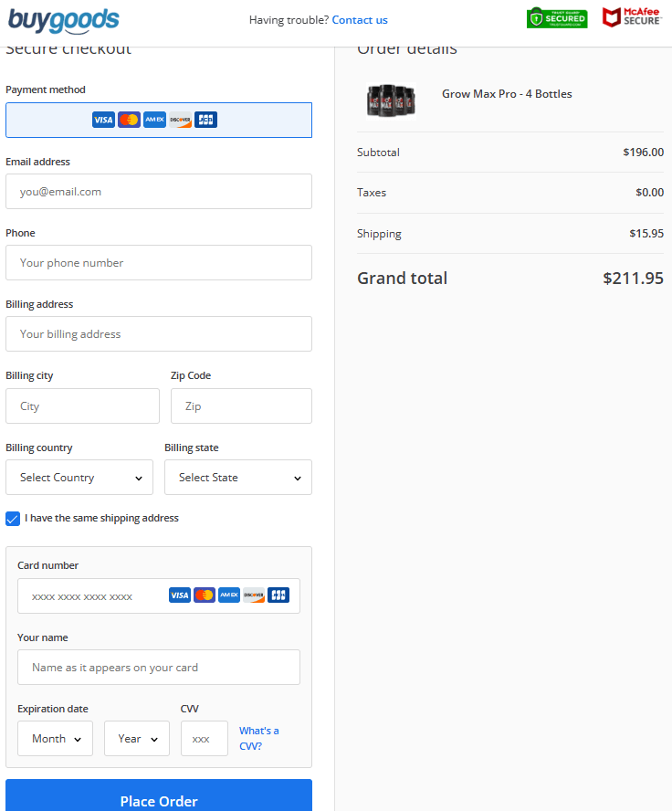Screen dimensions: 672x811
Task: Expand the expiration Month dropdown
Action: [x=55, y=738]
